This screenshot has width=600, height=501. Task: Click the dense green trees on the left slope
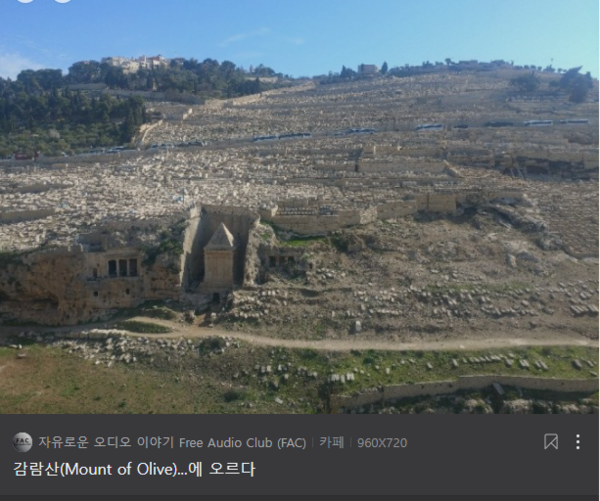pyautogui.click(x=69, y=111)
